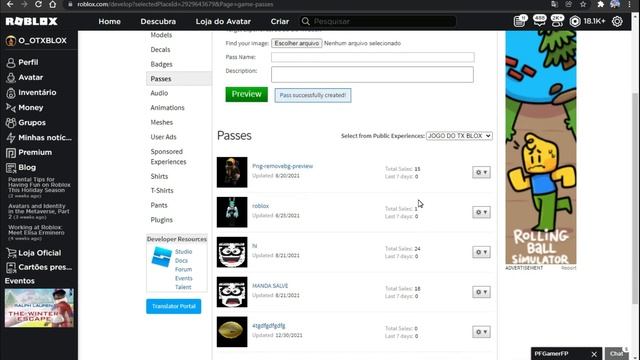The width and height of the screenshot is (640, 360).
Task: Click the Roblox Studio logo in Developer Resources
Action: (x=162, y=257)
